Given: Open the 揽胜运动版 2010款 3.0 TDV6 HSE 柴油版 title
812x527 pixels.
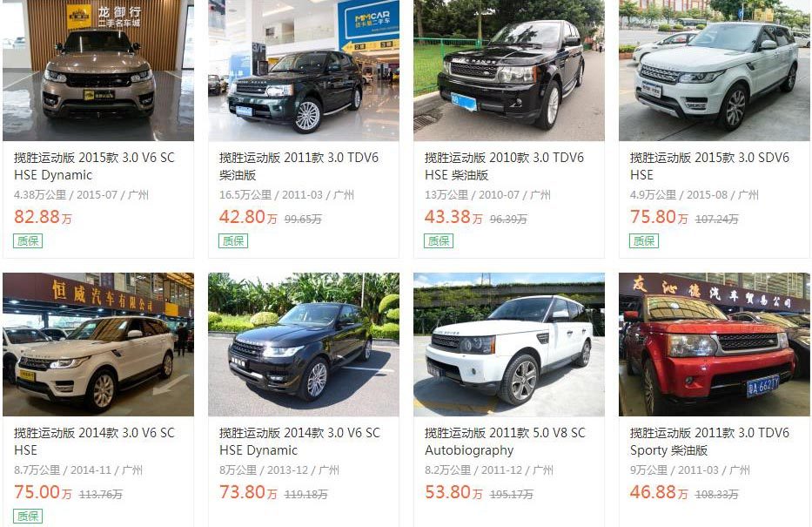Looking at the screenshot, I should point(504,166).
